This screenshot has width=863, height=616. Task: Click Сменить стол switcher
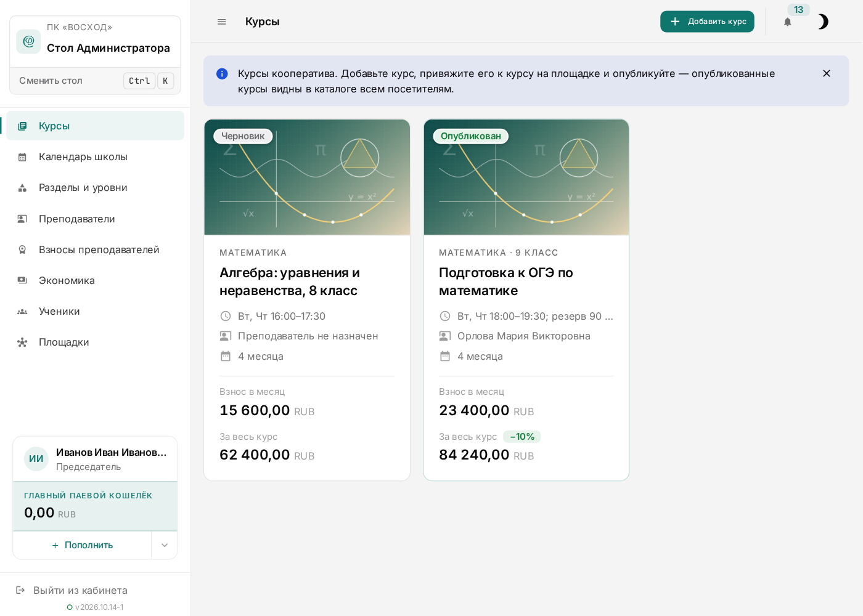click(x=95, y=81)
